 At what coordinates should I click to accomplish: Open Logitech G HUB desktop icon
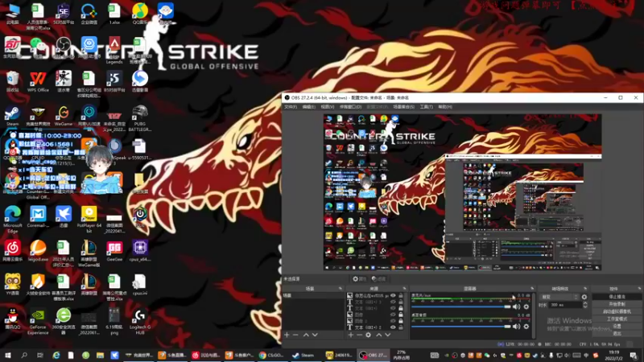point(139,323)
